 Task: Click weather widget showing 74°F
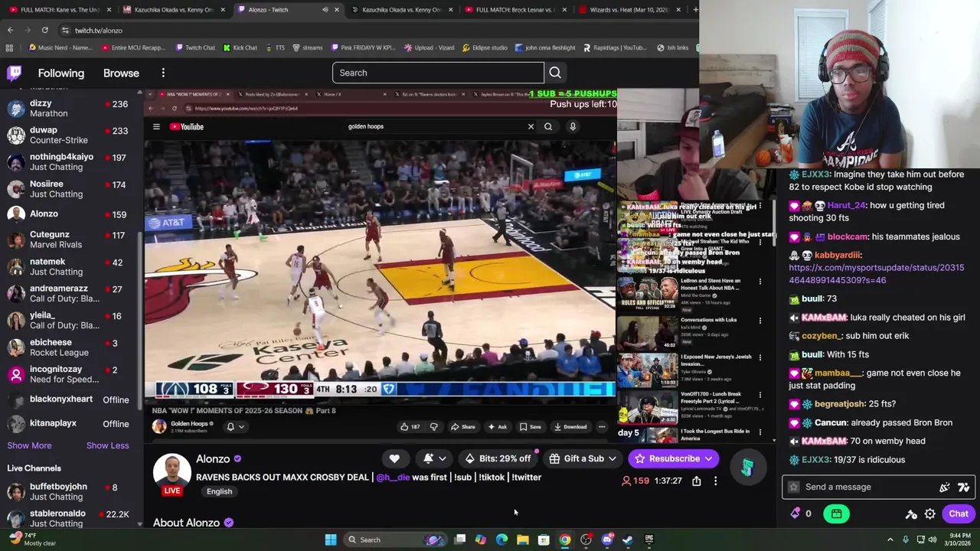click(x=31, y=540)
